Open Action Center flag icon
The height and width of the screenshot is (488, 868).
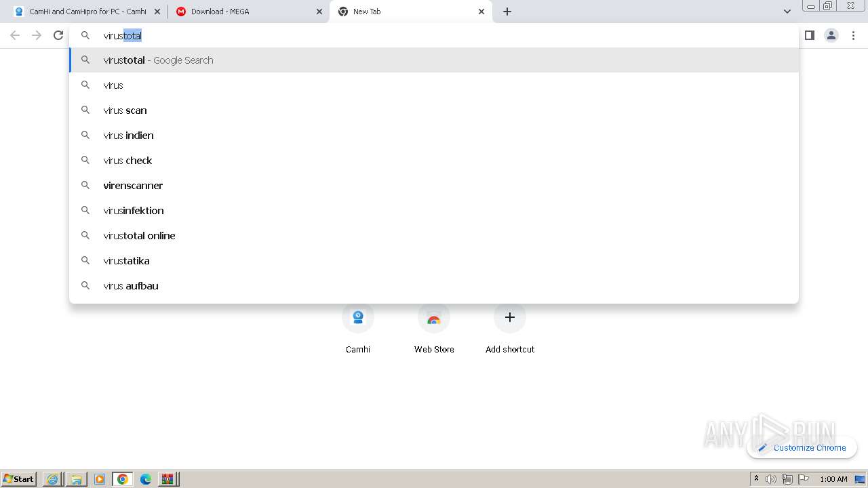tap(804, 479)
